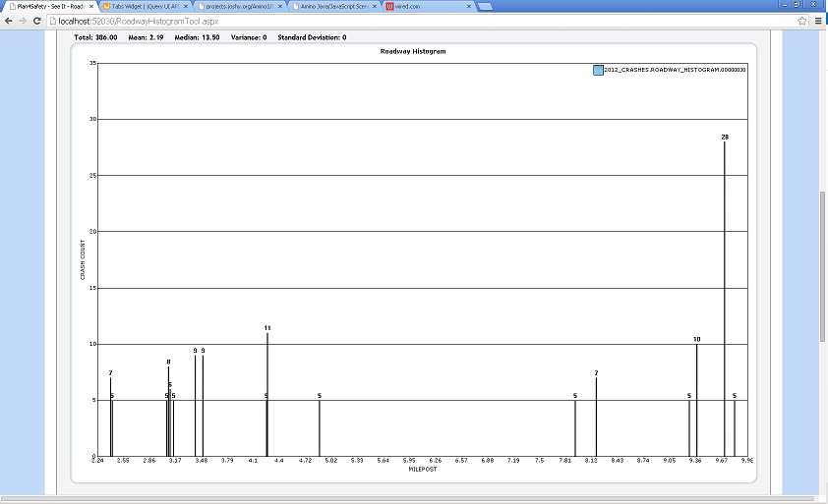828x504 pixels.
Task: Click the 8.12 milepost tick label
Action: 591,461
